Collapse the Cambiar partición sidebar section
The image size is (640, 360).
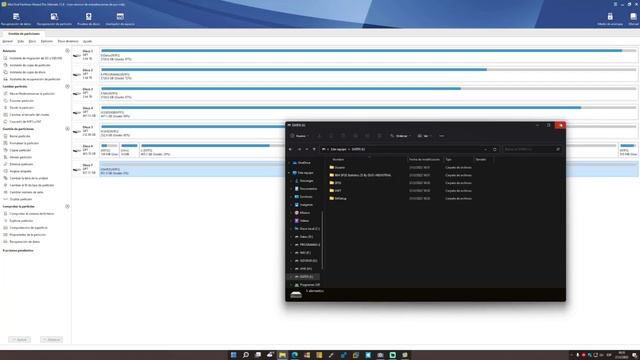pos(67,86)
